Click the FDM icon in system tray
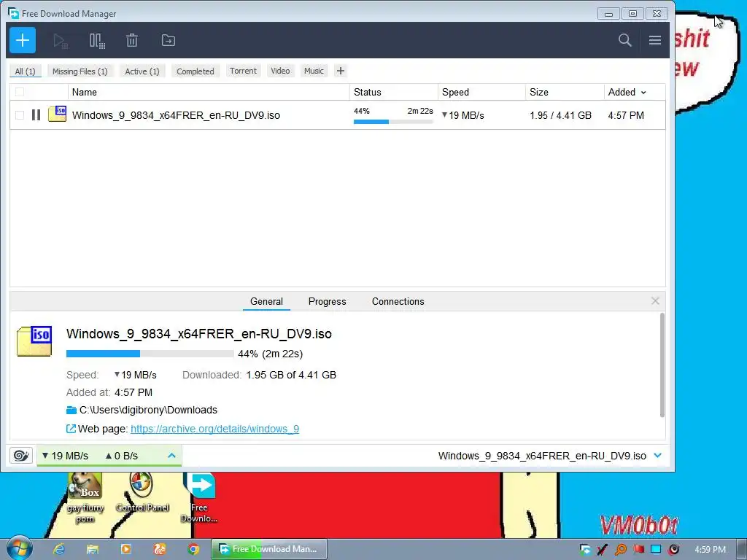Image resolution: width=747 pixels, height=560 pixels. [x=586, y=550]
